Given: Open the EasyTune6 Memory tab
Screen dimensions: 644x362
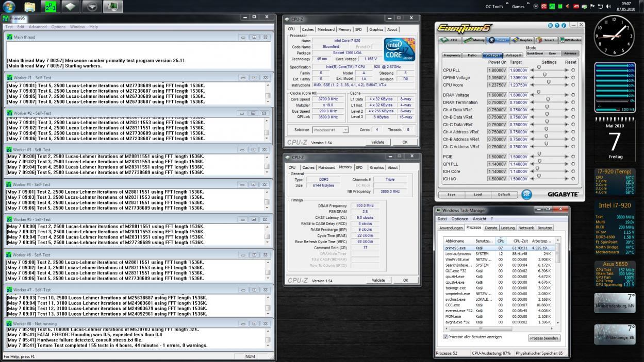Looking at the screenshot, I should 473,40.
